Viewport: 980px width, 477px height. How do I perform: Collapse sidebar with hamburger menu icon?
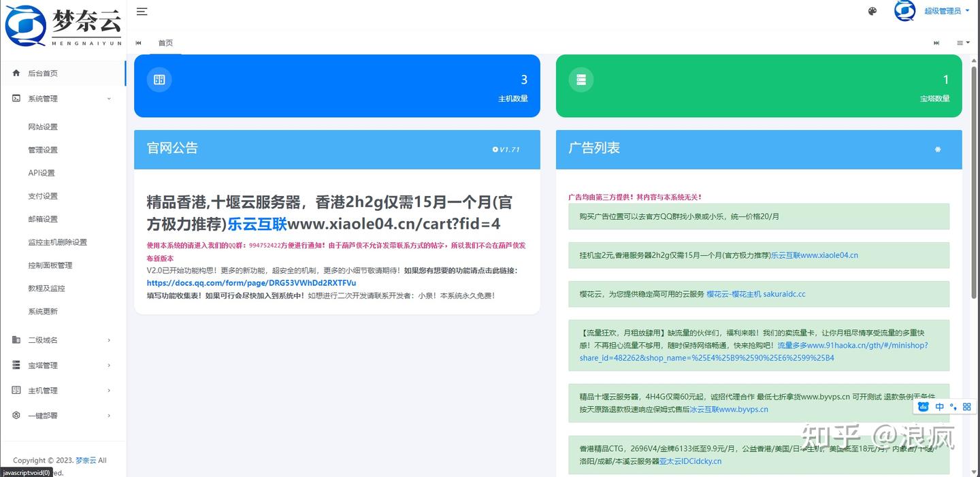(x=142, y=11)
